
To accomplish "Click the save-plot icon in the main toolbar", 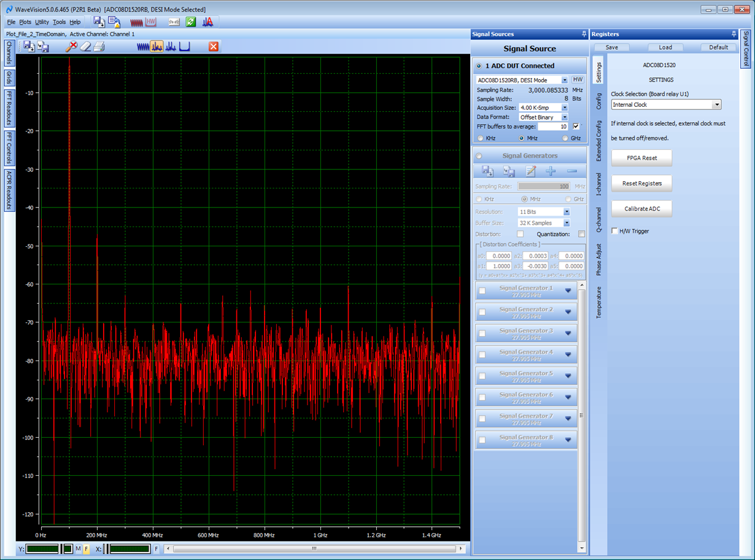I will click(x=99, y=21).
